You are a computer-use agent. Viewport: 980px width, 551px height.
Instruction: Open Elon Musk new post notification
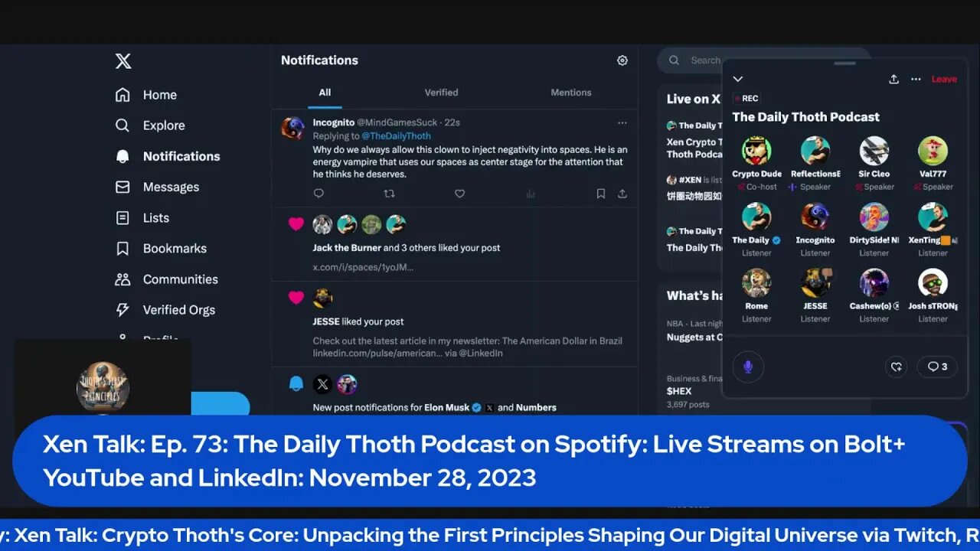click(x=455, y=392)
